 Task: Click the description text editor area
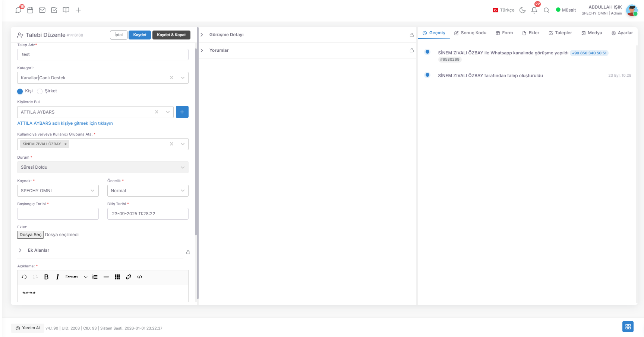point(103,293)
